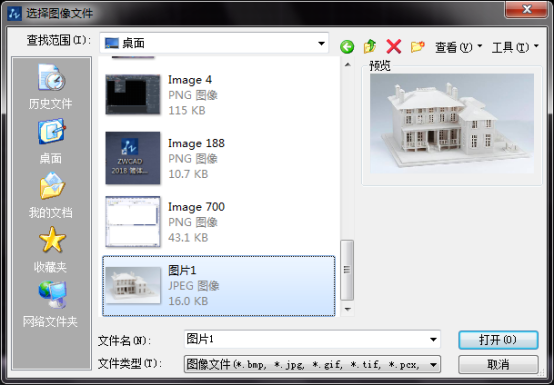Viewport: 554px width, 386px height.
Task: Expand the 文件名 dropdown arrow
Action: (433, 339)
